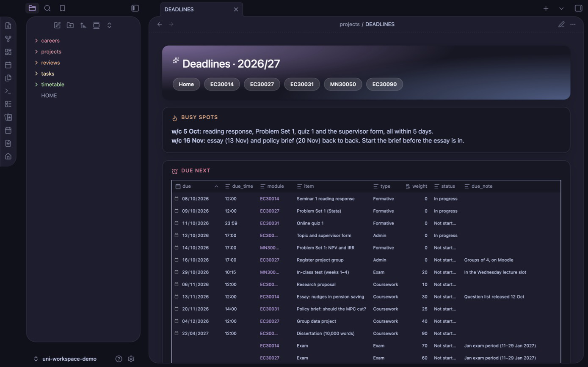Open more options menu for note
This screenshot has height=367, width=588.
pyautogui.click(x=573, y=24)
